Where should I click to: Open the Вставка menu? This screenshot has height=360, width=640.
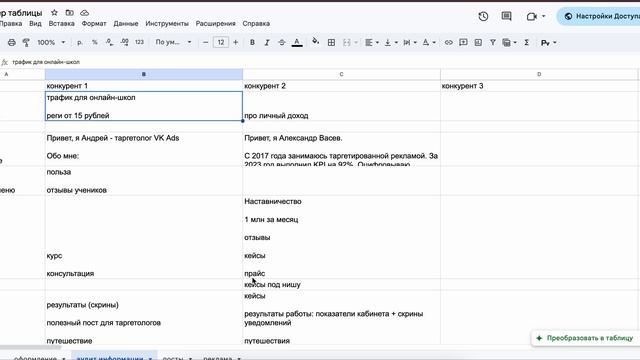click(62, 24)
